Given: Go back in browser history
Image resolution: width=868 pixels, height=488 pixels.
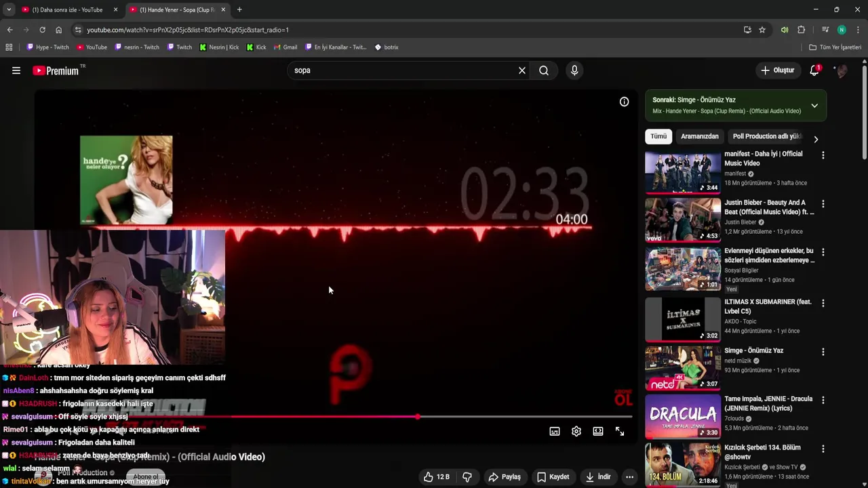Looking at the screenshot, I should [x=9, y=30].
